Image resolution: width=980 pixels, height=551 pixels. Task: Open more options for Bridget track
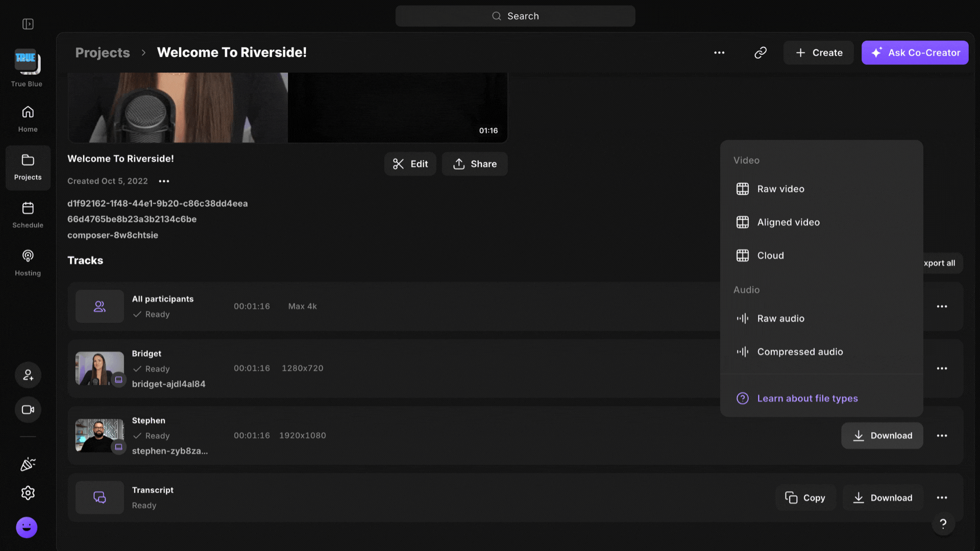[x=942, y=368]
